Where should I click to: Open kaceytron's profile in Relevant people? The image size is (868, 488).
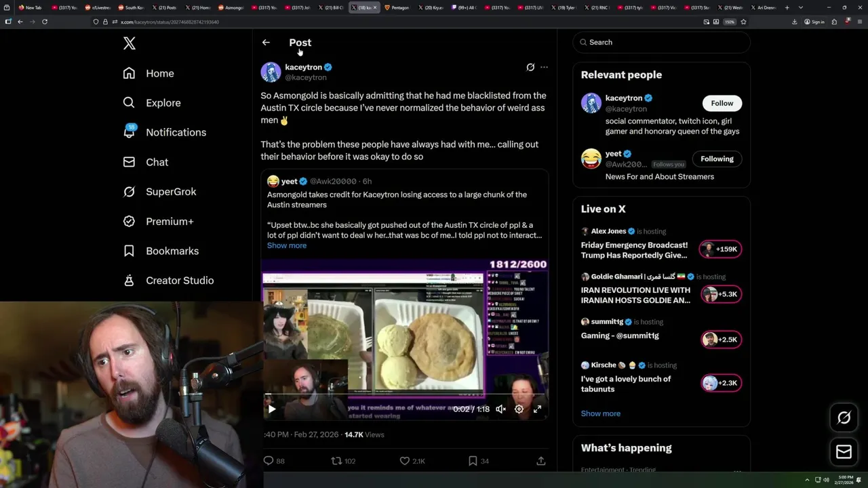624,98
